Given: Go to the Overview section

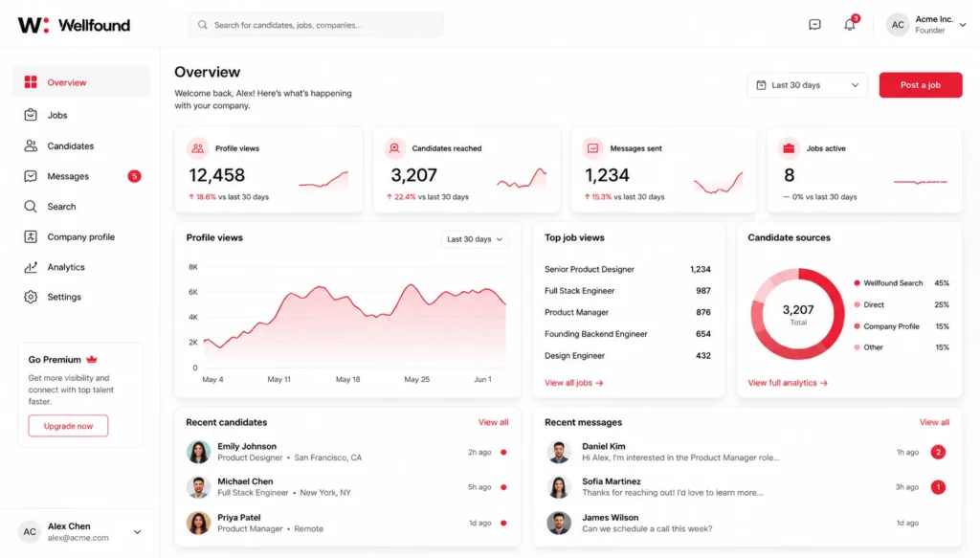Looking at the screenshot, I should point(80,82).
